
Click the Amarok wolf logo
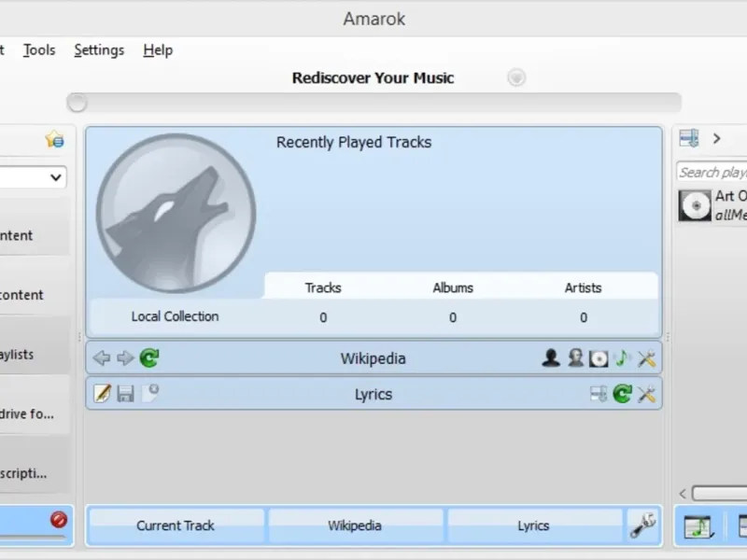176,213
